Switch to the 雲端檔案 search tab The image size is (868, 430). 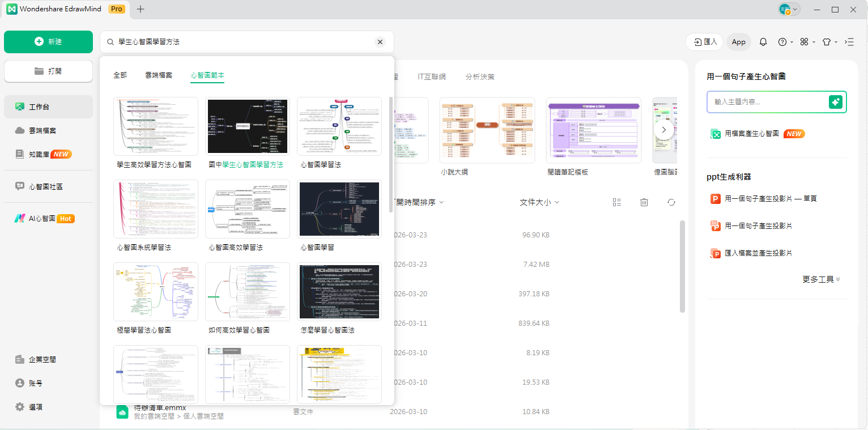click(159, 74)
